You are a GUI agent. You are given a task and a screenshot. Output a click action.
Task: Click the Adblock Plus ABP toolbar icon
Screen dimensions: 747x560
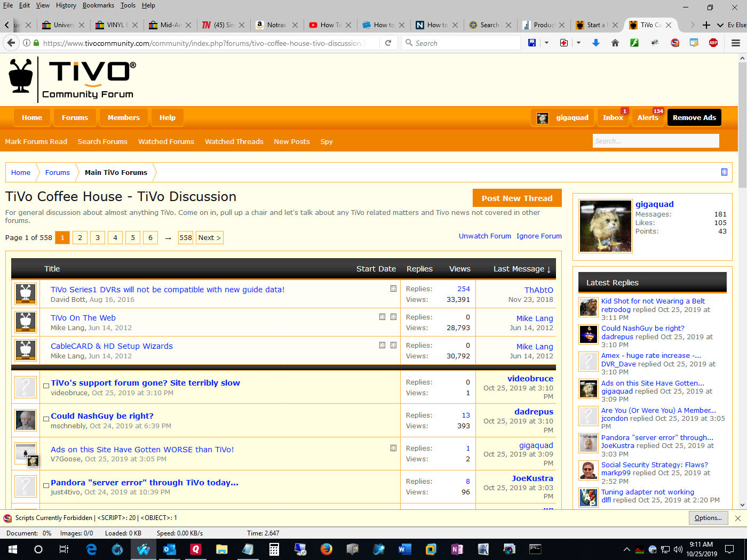[x=713, y=43]
